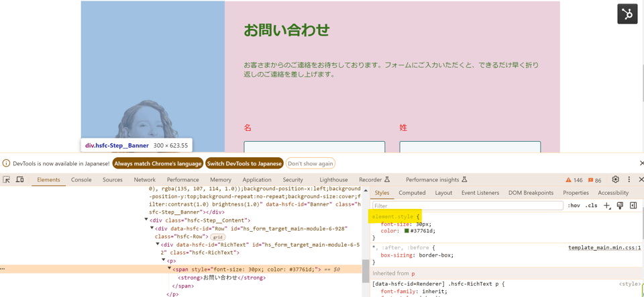Viewport: 644px width, 297px height.
Task: Select the Properties sidebar tab
Action: click(x=576, y=193)
